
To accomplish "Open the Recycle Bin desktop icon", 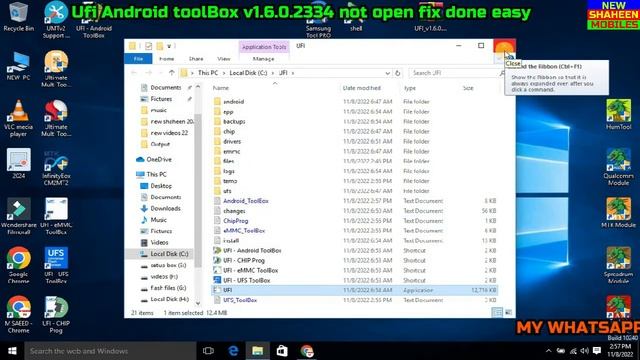I will coord(18,16).
